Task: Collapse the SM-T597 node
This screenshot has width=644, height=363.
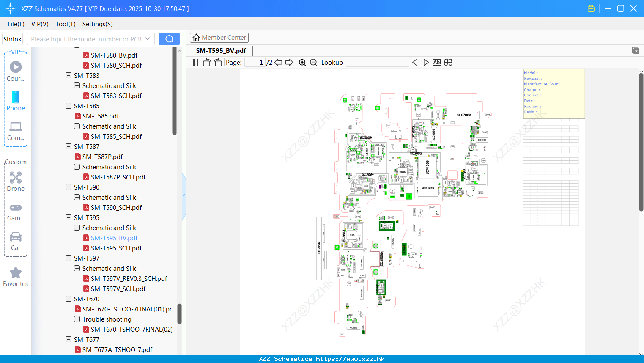Action: (x=69, y=258)
